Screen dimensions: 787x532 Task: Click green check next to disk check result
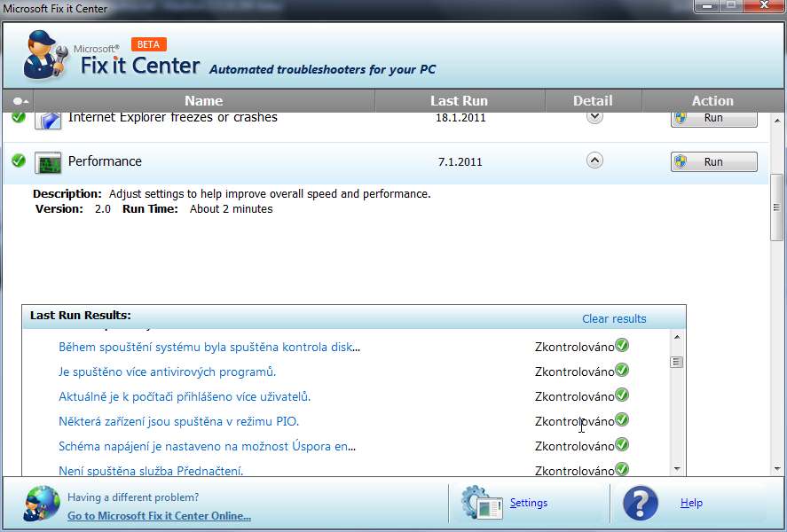622,345
